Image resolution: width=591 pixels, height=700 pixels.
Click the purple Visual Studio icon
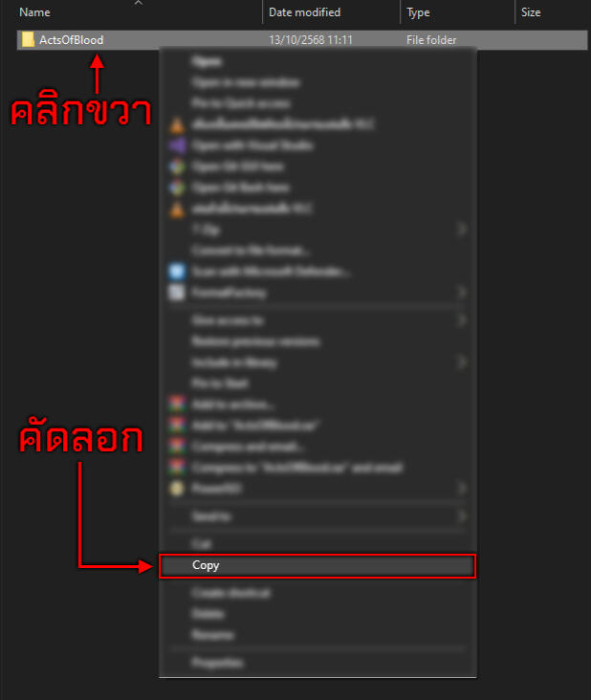click(x=177, y=145)
